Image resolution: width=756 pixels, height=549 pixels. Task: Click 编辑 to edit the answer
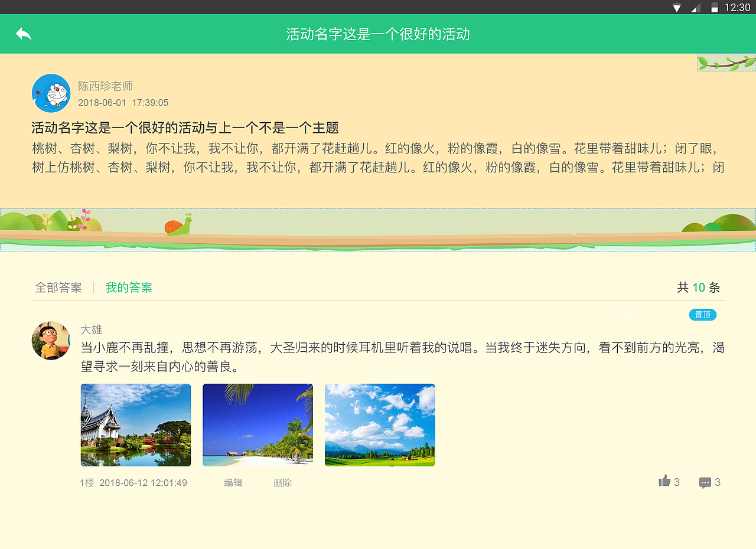click(x=233, y=482)
